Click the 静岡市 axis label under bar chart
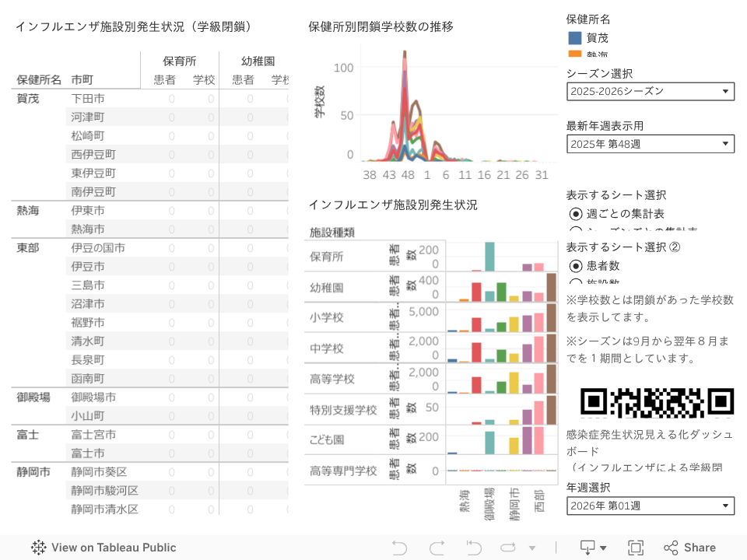 click(514, 504)
